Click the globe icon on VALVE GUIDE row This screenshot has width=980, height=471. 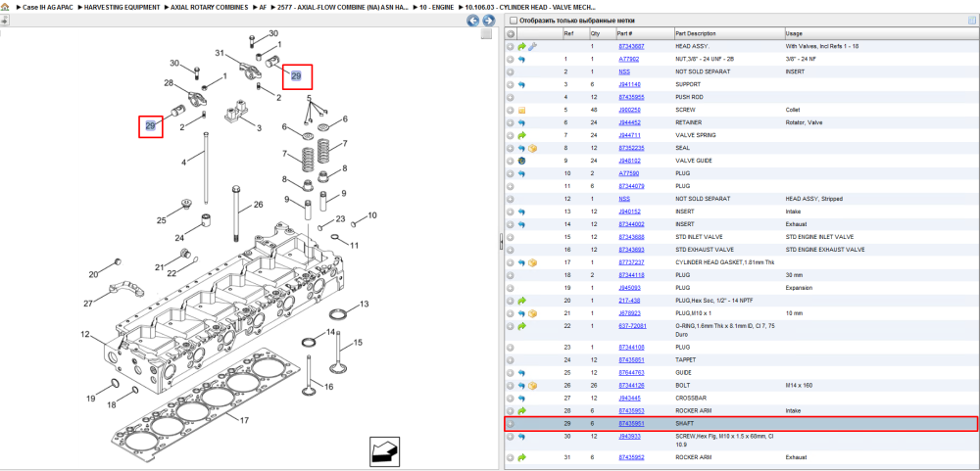(x=521, y=161)
